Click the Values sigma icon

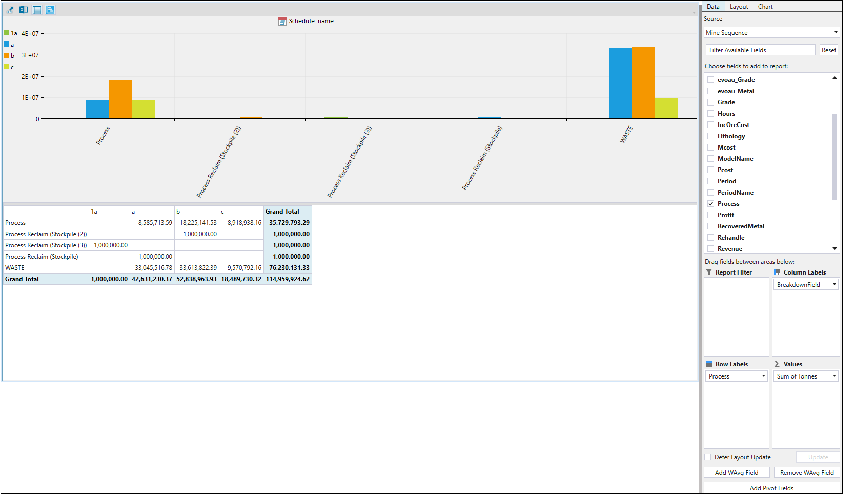point(777,364)
